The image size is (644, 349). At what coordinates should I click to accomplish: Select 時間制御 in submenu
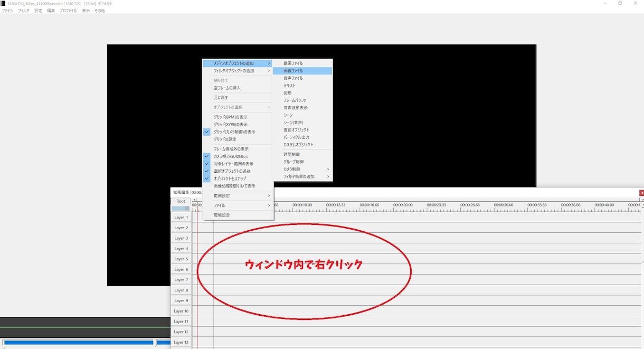tap(302, 154)
